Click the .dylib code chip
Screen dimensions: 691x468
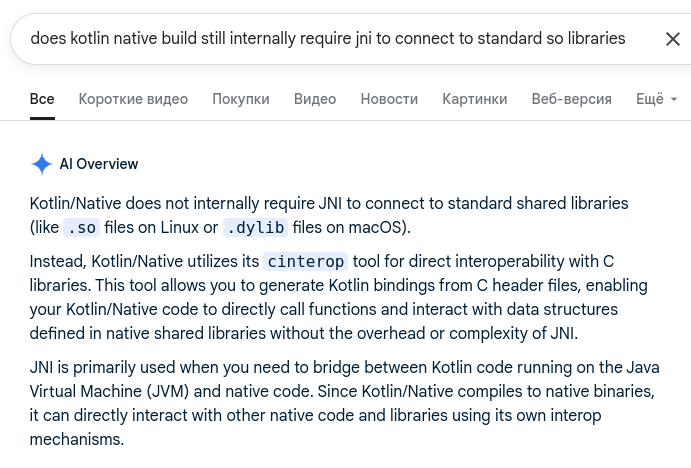pos(255,228)
